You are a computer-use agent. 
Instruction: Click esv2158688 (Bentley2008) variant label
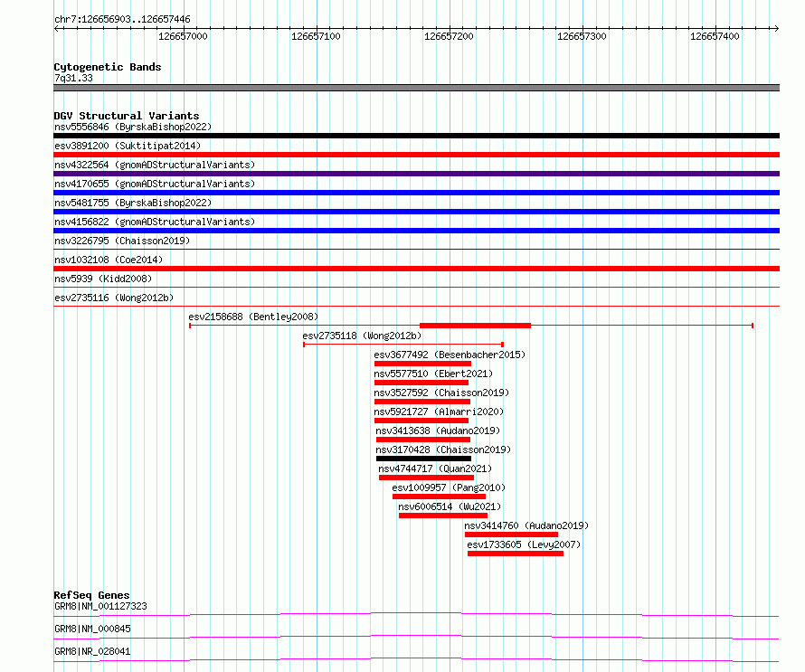253,317
